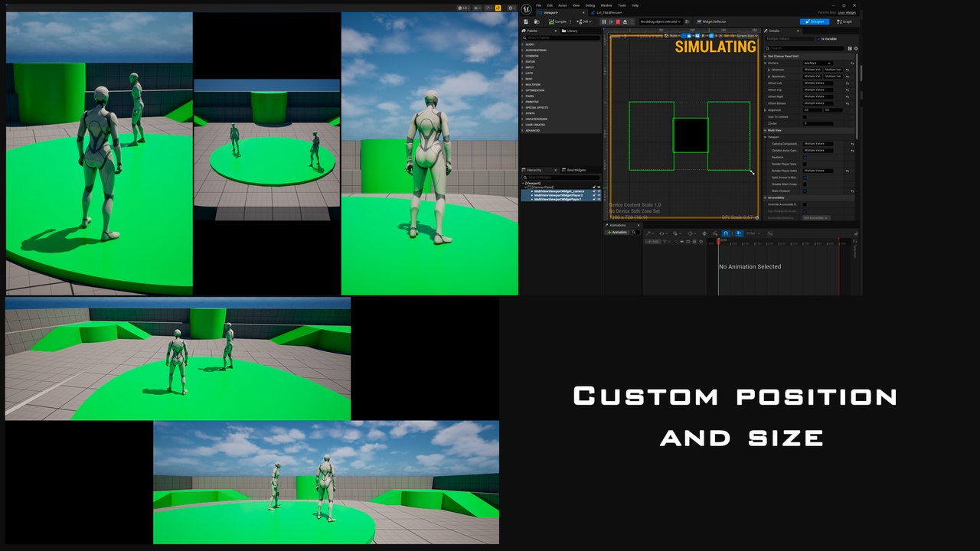Stop the simulation with red square
The width and height of the screenshot is (980, 551).
tap(618, 21)
